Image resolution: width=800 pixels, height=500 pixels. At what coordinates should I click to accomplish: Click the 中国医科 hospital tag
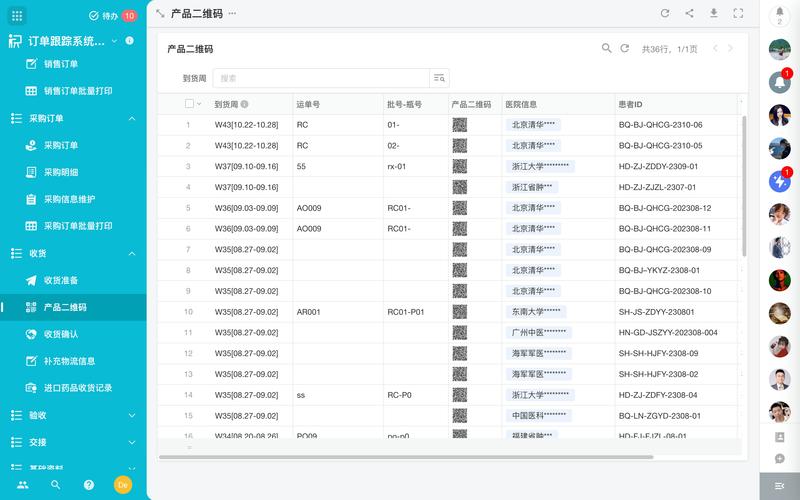pos(539,416)
